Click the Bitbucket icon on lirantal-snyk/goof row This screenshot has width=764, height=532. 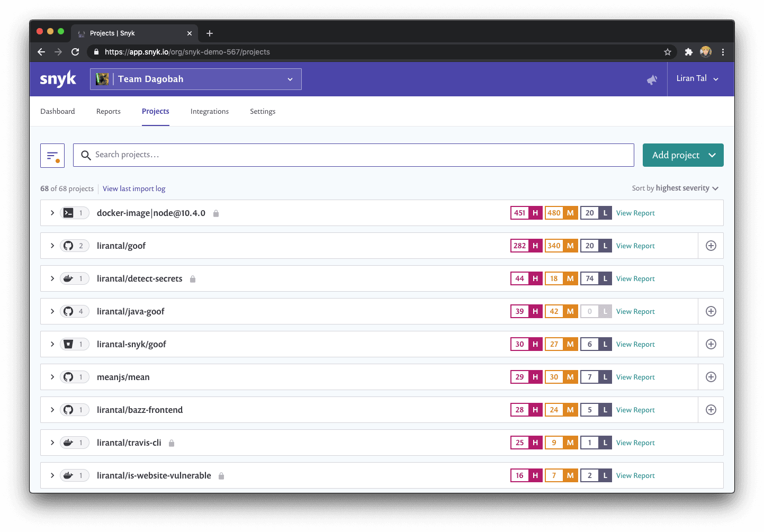[68, 344]
